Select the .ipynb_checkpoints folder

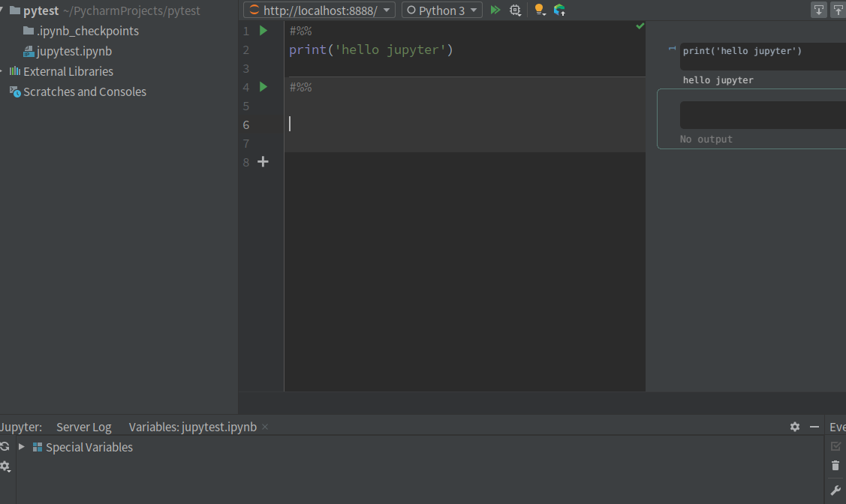click(x=87, y=31)
